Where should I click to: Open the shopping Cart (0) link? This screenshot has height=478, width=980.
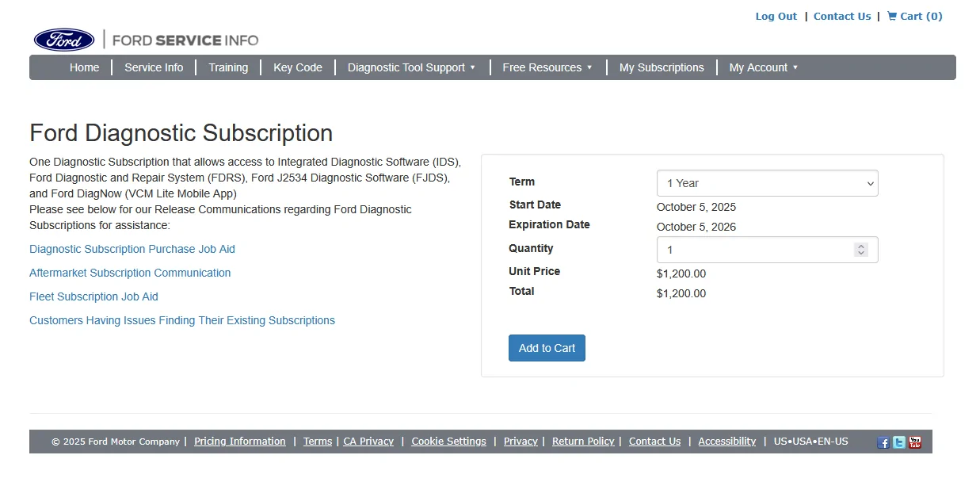(915, 17)
